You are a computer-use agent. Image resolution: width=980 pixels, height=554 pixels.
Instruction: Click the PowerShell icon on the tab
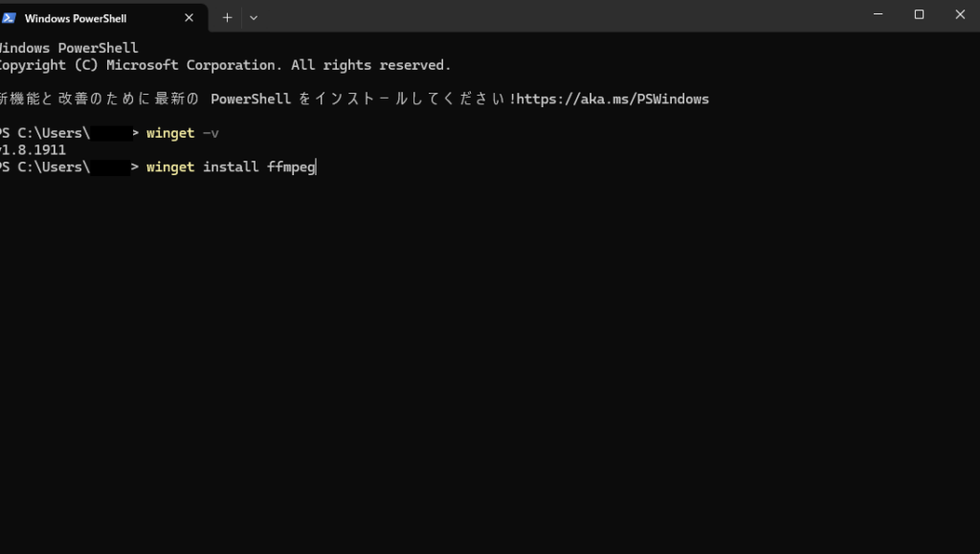pos(8,18)
